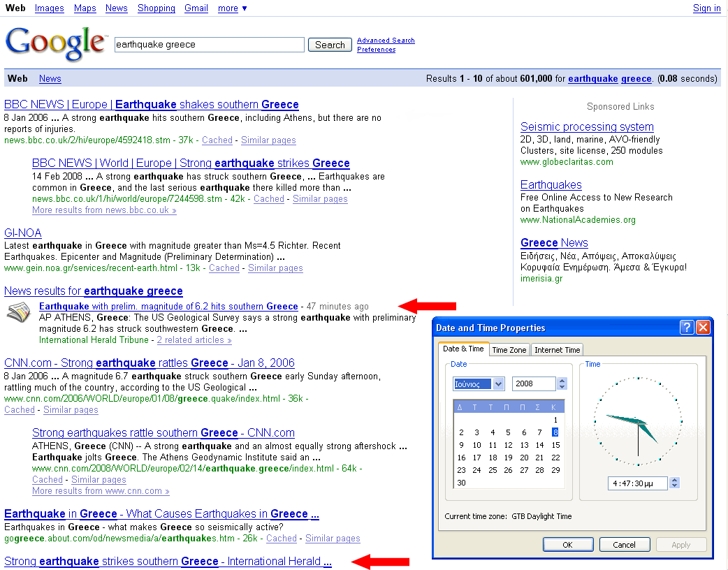Open Advanced Search link
Image resolution: width=728 pixels, height=570 pixels.
click(386, 41)
